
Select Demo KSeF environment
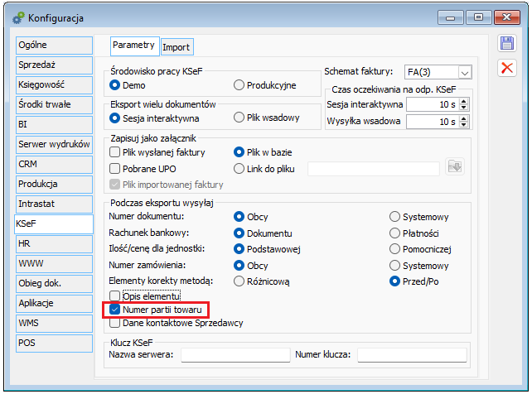114,85
